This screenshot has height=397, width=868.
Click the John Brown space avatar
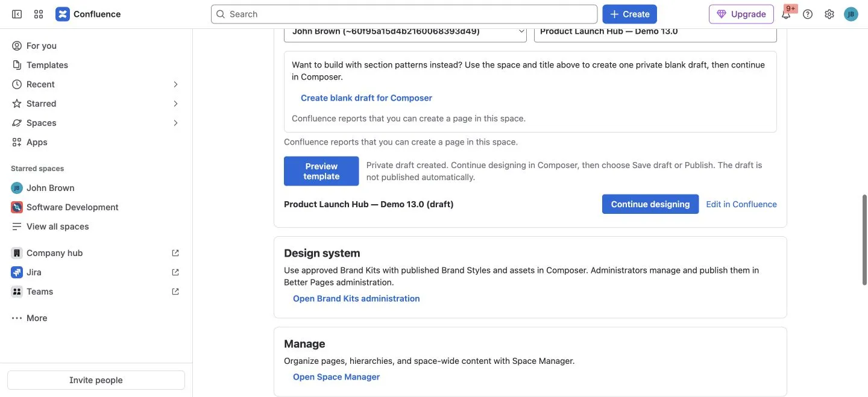(x=17, y=188)
